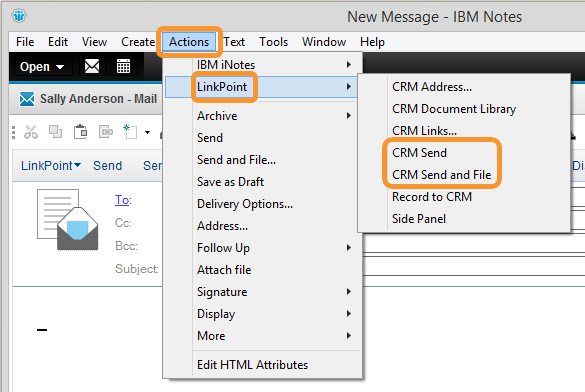This screenshot has width=585, height=392.
Task: Select LinkPoint in the Actions menu
Action: point(262,87)
